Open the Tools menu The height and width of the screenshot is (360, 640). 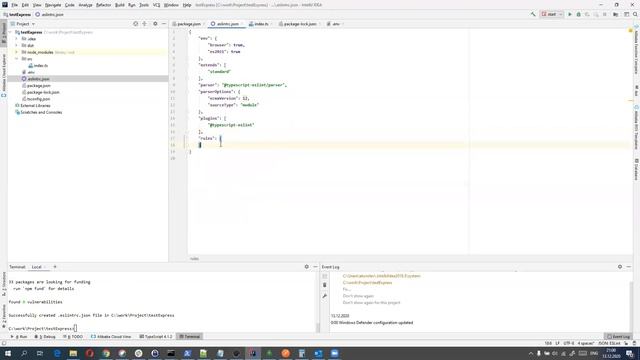(144, 5)
